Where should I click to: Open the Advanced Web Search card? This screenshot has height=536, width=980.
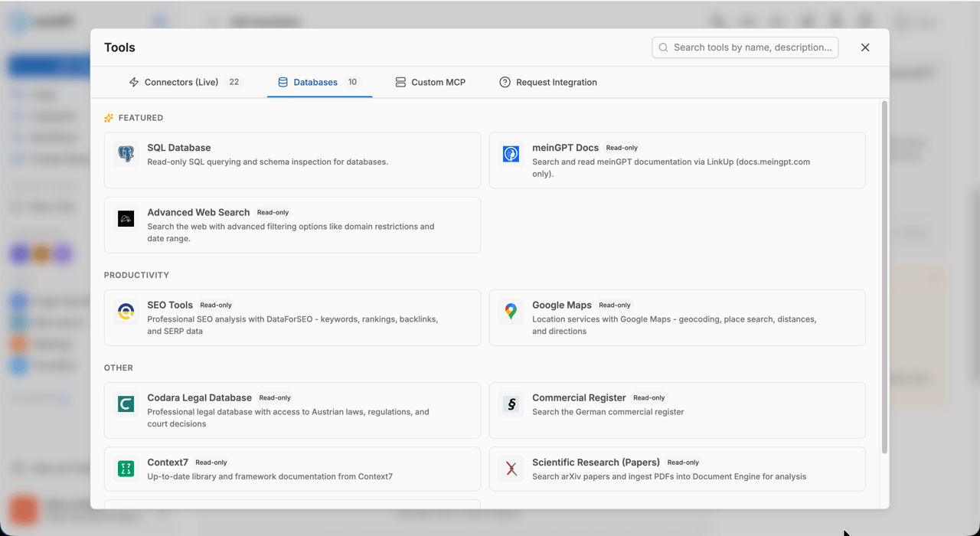click(x=292, y=225)
